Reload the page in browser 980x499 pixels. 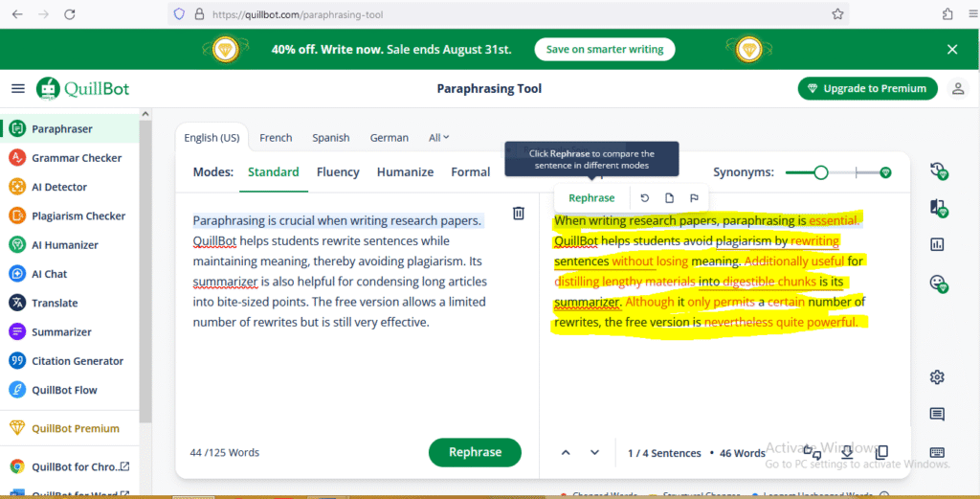point(69,14)
